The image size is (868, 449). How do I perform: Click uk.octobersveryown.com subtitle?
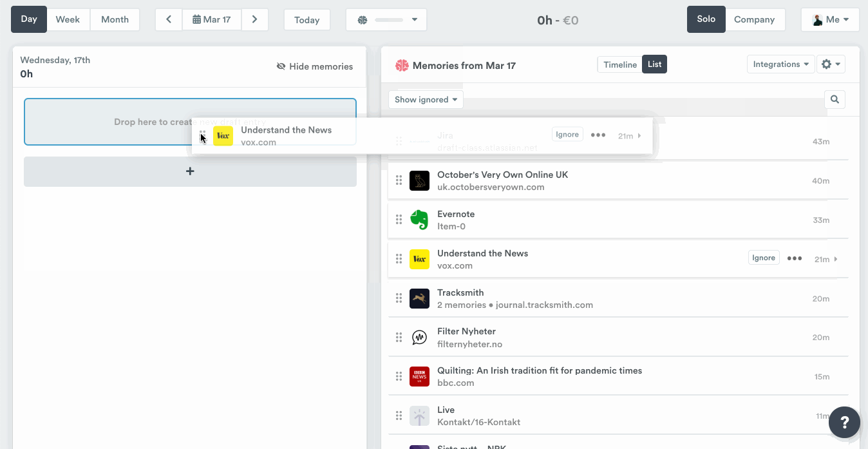491,187
